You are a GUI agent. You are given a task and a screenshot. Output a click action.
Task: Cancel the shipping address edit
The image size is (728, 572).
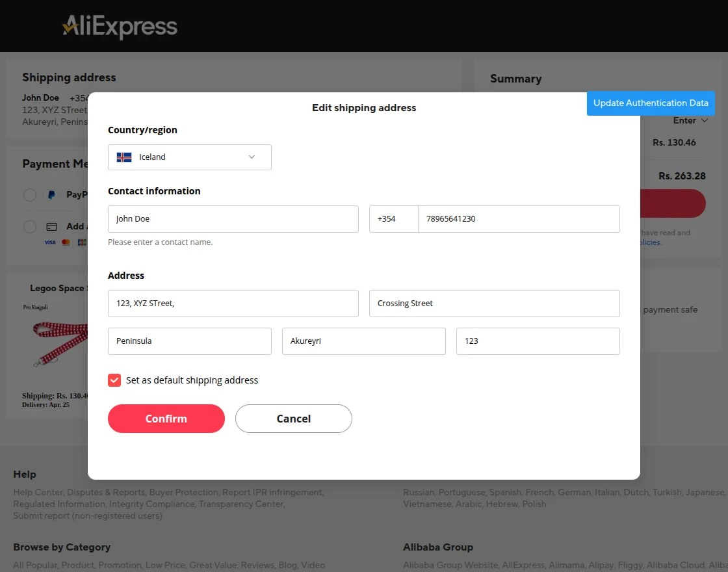tap(293, 419)
